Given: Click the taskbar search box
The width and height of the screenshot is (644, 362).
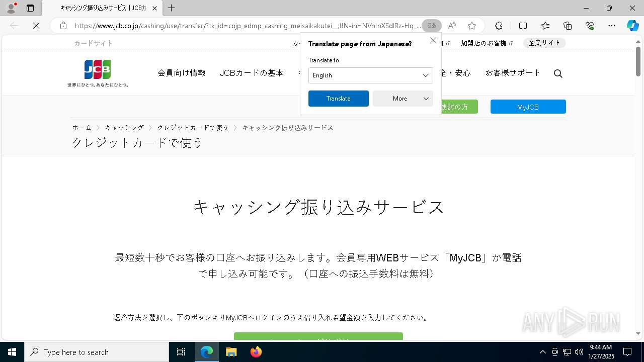Looking at the screenshot, I should [97, 352].
